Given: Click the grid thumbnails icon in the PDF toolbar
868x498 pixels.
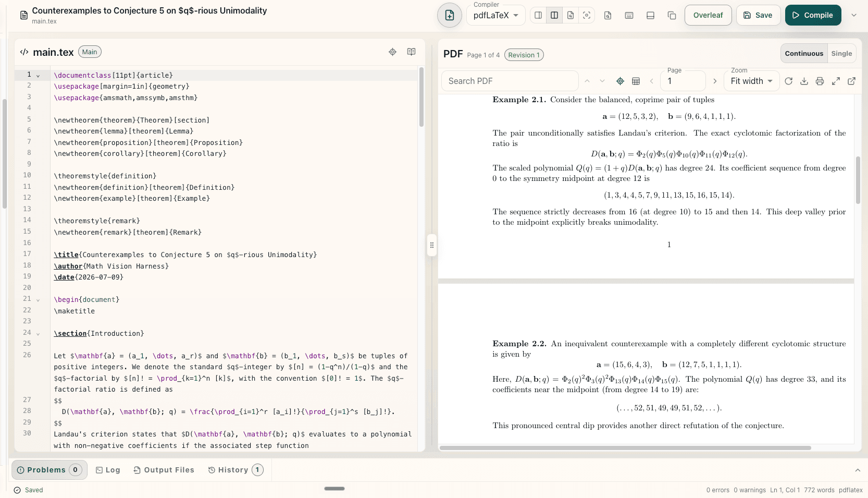Looking at the screenshot, I should click(x=636, y=81).
